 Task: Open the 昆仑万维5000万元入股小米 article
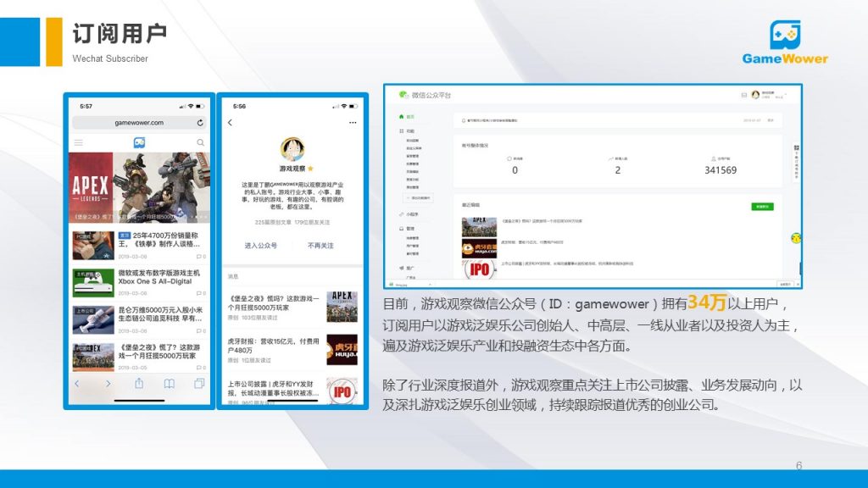(140, 319)
